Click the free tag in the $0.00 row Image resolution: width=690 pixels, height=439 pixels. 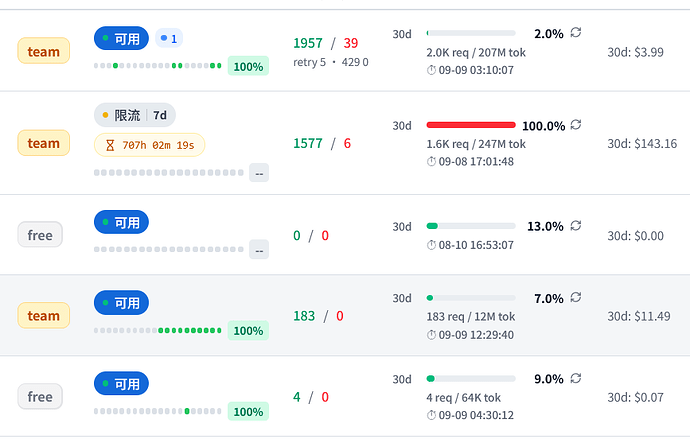pyautogui.click(x=40, y=235)
